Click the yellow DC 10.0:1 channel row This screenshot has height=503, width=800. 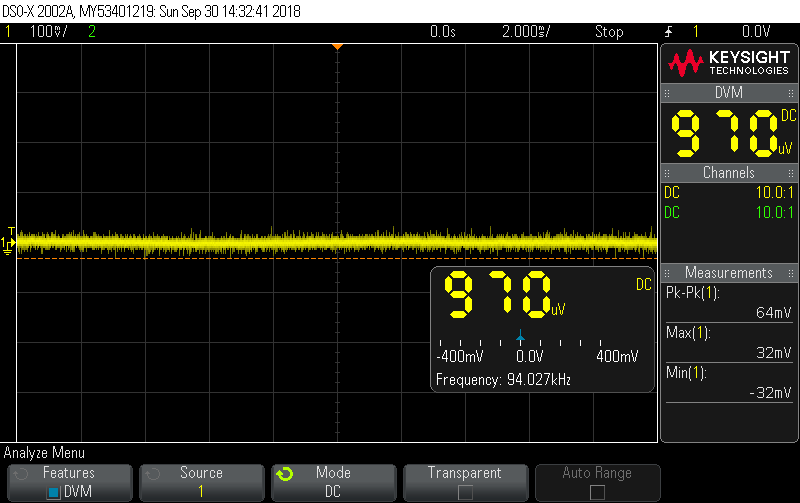point(729,193)
